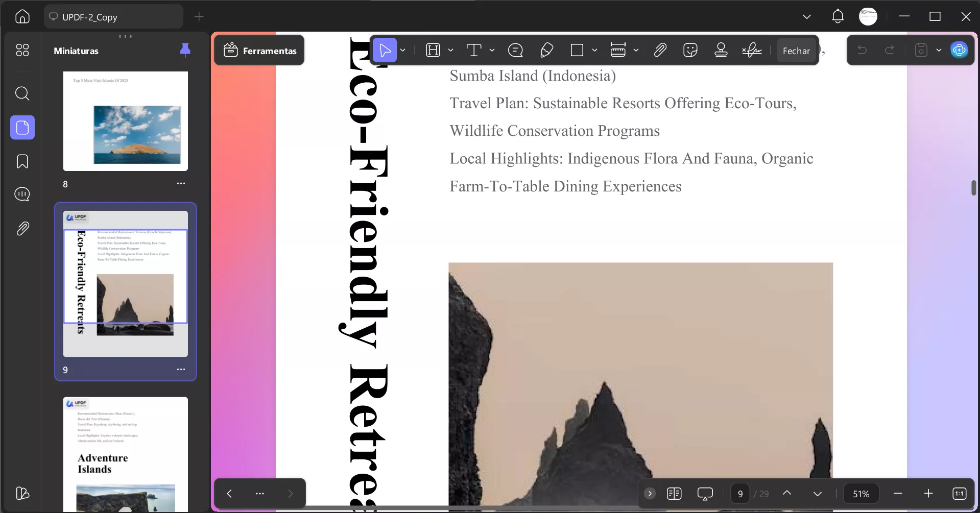
Task: Expand the text tool dropdown arrow
Action: pyautogui.click(x=492, y=50)
